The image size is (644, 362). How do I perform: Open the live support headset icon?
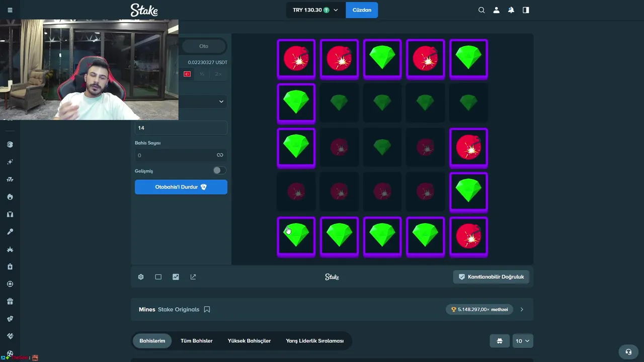click(x=628, y=352)
